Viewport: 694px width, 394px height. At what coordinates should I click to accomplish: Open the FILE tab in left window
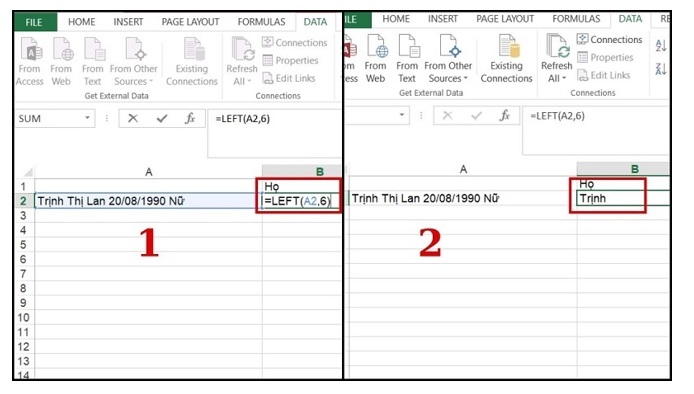[35, 22]
